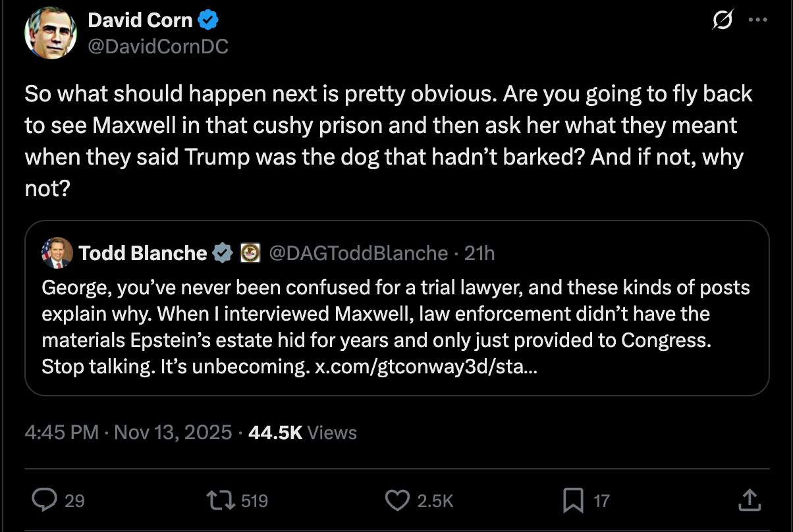Open @DavidCornDC's profile handle
The width and height of the screenshot is (793, 532).
coord(158,46)
